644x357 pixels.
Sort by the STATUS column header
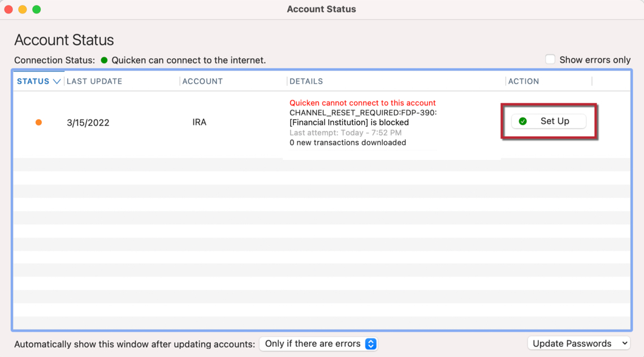click(x=38, y=81)
